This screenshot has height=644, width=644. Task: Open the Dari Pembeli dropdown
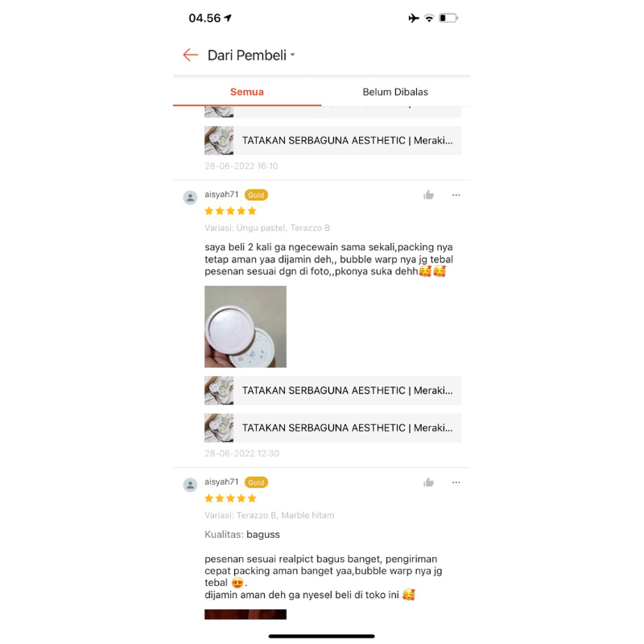click(x=251, y=55)
